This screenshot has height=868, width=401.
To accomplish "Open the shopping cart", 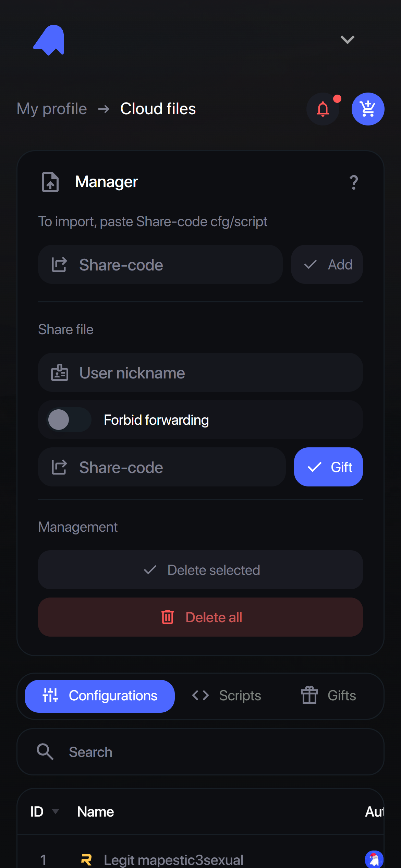I will pos(368,109).
